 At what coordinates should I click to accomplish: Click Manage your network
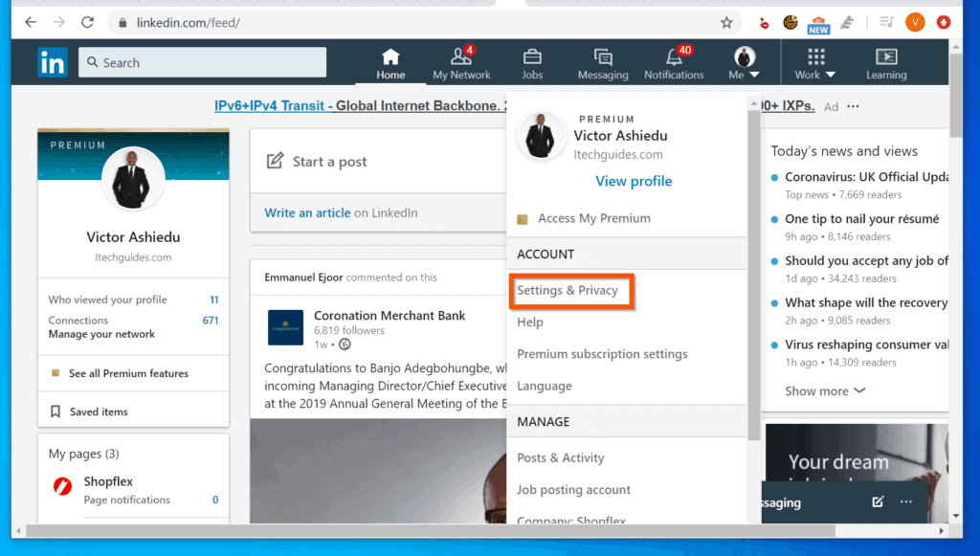coord(101,334)
